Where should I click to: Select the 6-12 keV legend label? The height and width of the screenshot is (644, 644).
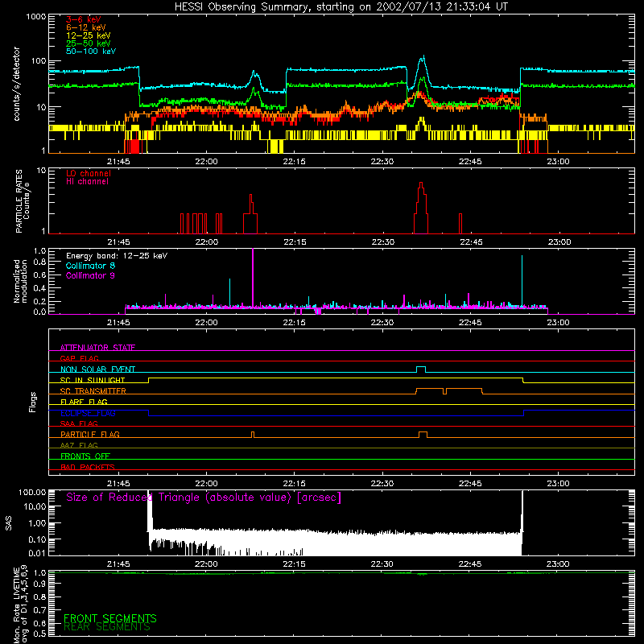click(x=86, y=27)
